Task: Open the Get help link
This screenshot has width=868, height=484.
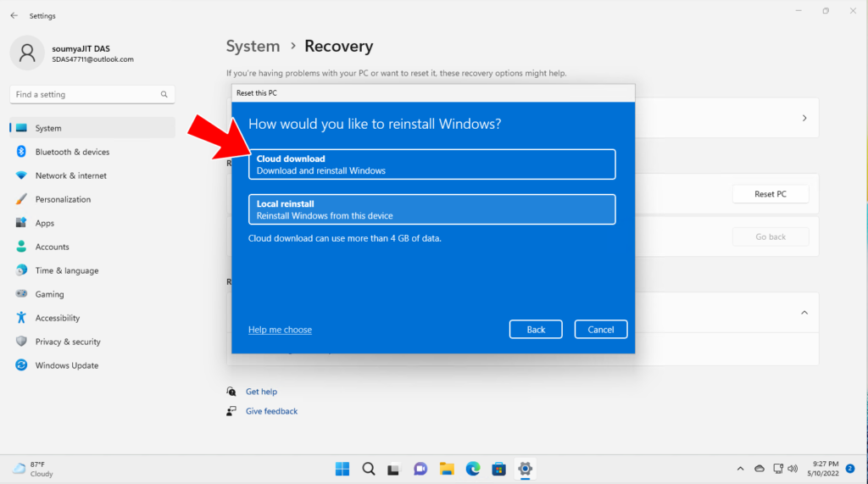Action: [x=261, y=392]
